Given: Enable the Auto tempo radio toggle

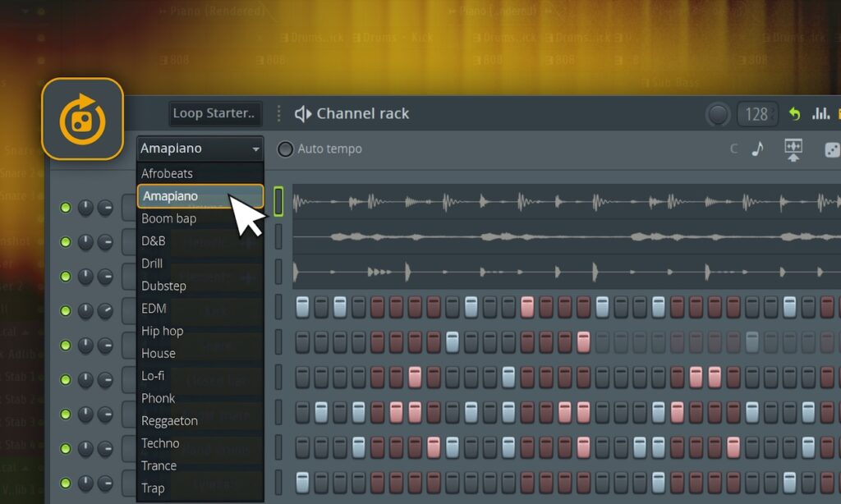Looking at the screenshot, I should point(285,149).
